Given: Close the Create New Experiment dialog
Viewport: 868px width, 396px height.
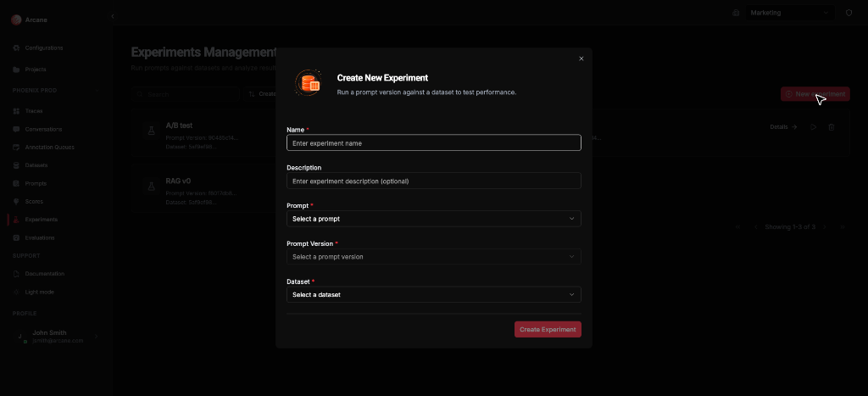Looking at the screenshot, I should click(x=581, y=59).
